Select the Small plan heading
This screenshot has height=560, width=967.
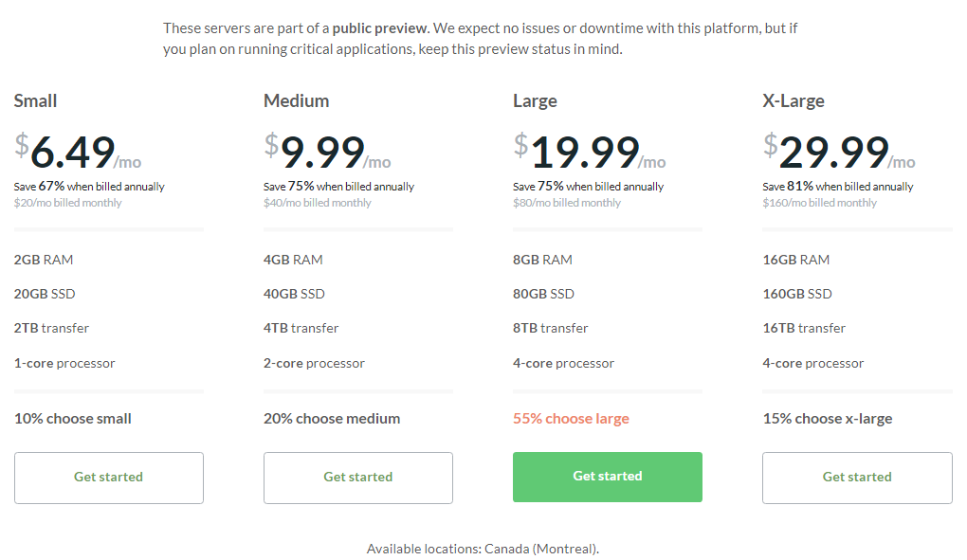pos(35,100)
